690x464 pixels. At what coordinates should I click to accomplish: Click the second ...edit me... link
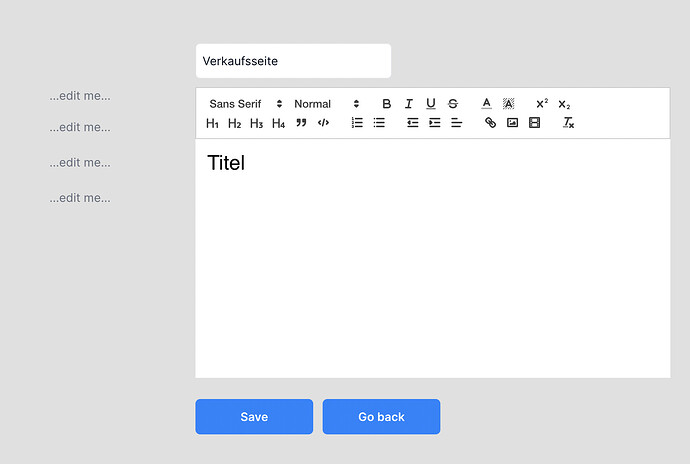pyautogui.click(x=80, y=127)
